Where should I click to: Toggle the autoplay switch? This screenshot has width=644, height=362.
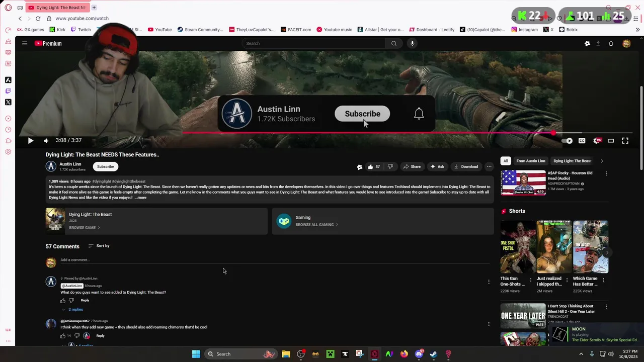click(x=567, y=141)
